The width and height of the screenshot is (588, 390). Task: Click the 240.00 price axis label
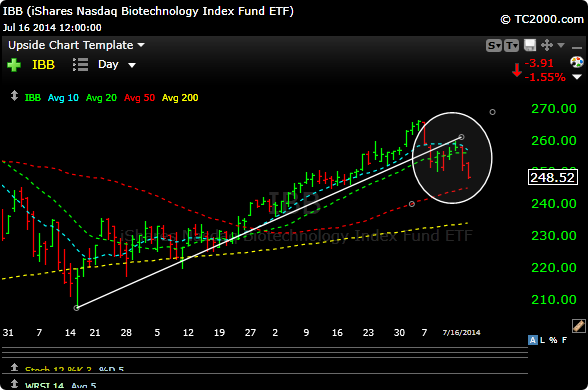(554, 204)
